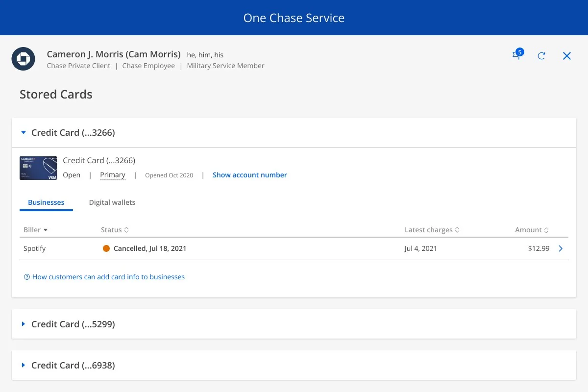Click the 'Opened Oct 2020' text

pyautogui.click(x=169, y=175)
